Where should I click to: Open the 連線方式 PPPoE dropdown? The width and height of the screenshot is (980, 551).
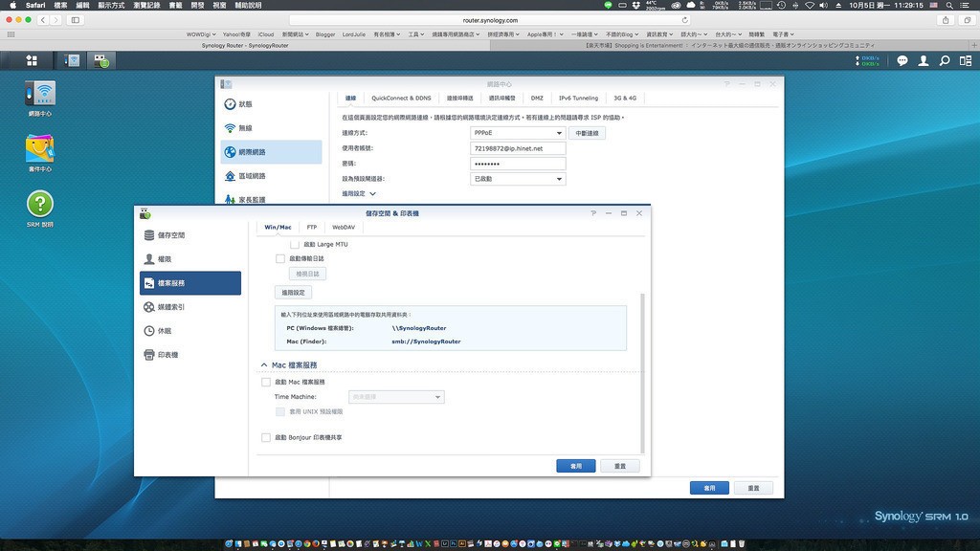click(x=518, y=133)
